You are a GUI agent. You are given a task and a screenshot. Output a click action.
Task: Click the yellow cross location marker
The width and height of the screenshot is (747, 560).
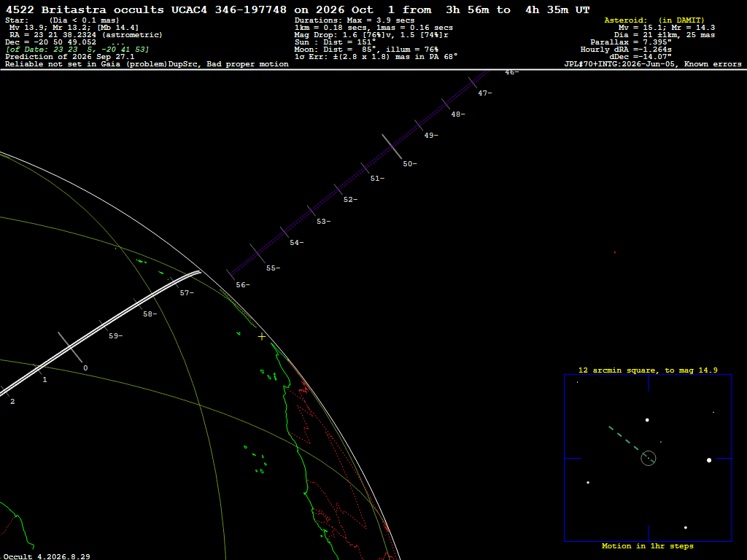pyautogui.click(x=262, y=337)
